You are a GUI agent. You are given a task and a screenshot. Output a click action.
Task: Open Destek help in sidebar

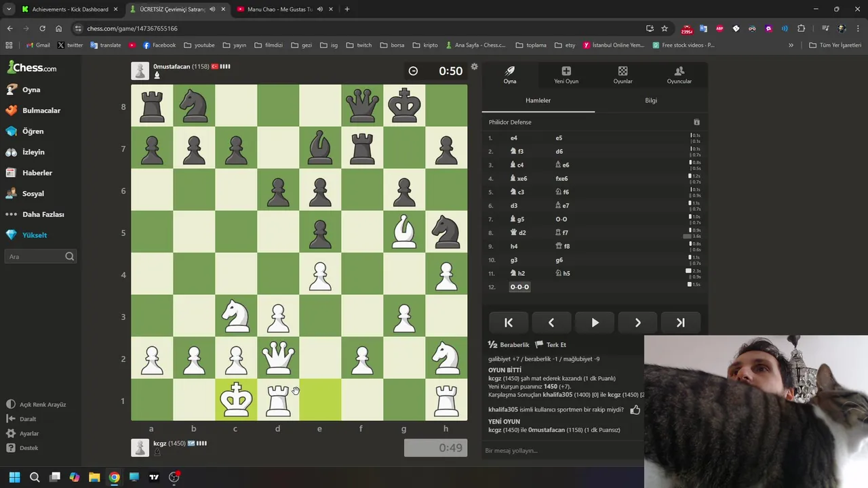[22, 448]
